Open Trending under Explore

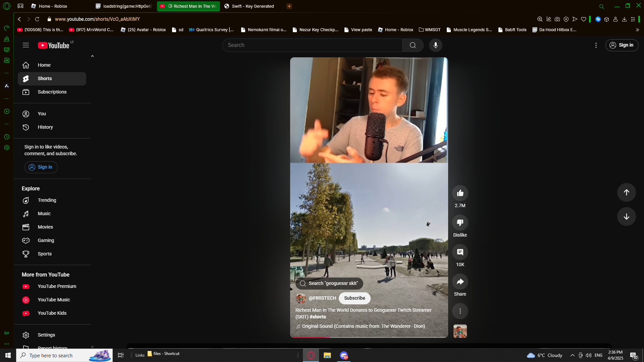52,200
